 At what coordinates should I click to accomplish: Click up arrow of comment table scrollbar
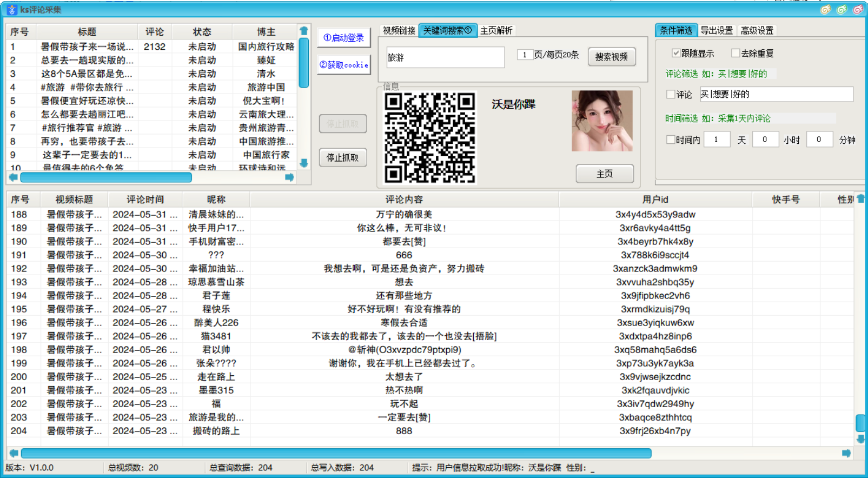(860, 199)
